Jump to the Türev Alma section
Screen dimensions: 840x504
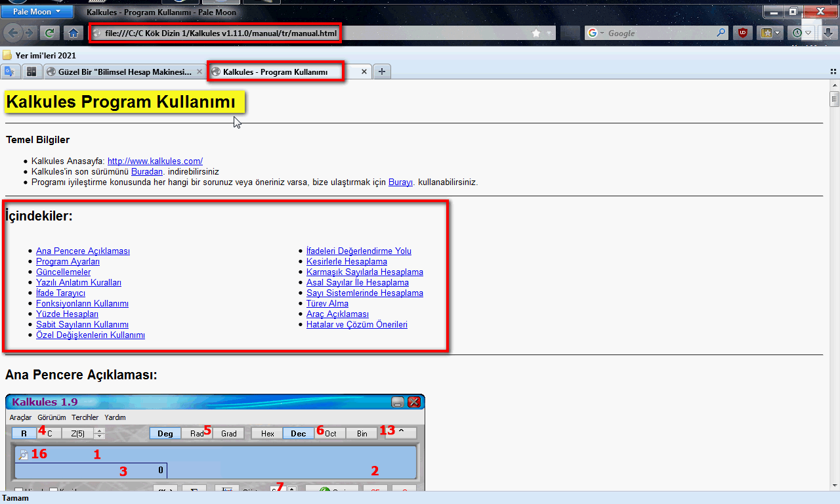327,303
